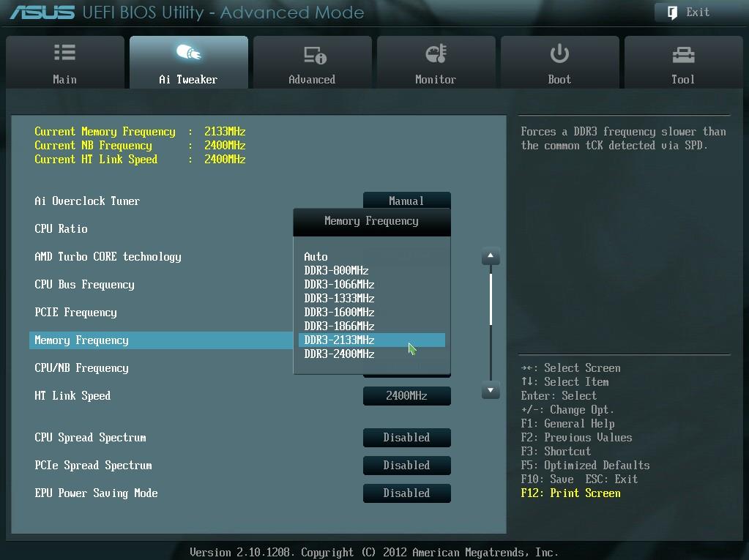
Task: Open PCIe Spread Spectrum Disabled dropdown
Action: [x=406, y=465]
